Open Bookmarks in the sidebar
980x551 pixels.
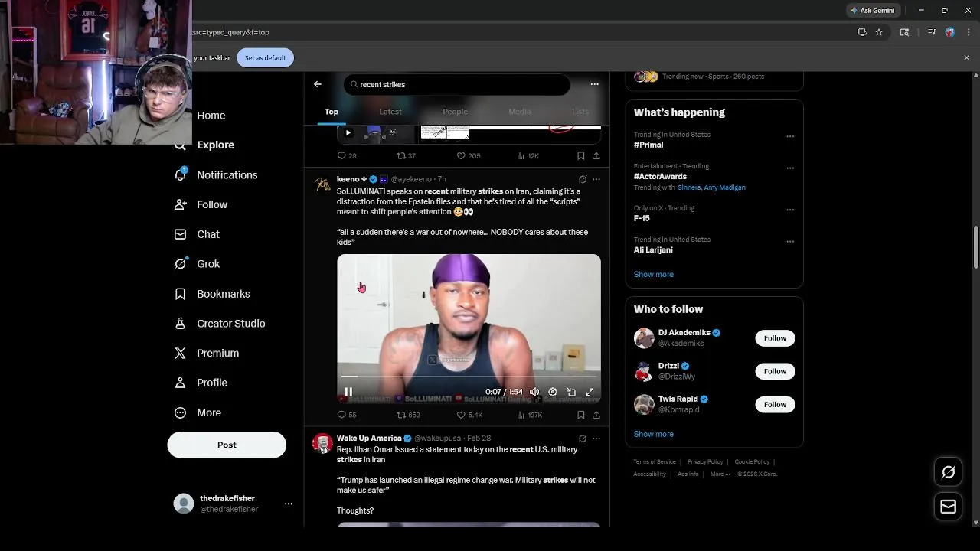tap(213, 294)
